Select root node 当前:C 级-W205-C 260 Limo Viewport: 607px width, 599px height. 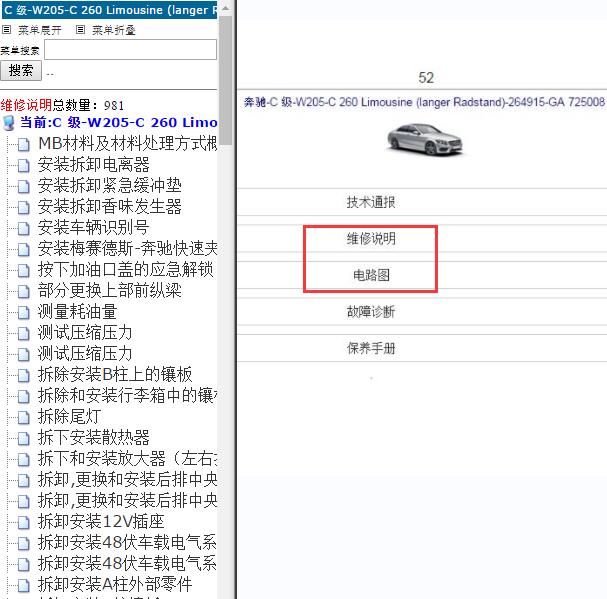[x=118, y=122]
